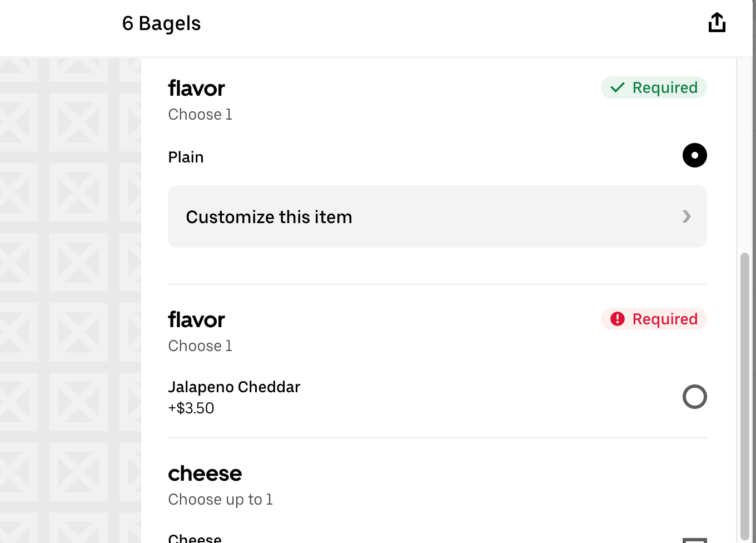The width and height of the screenshot is (756, 543).
Task: Click the green Required badge text
Action: click(x=665, y=88)
